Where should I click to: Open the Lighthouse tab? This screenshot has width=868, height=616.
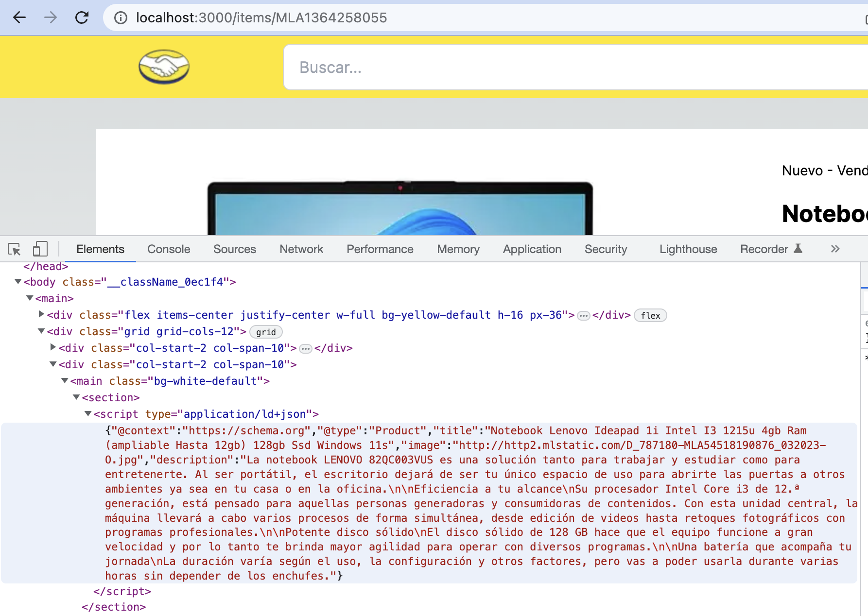point(688,249)
